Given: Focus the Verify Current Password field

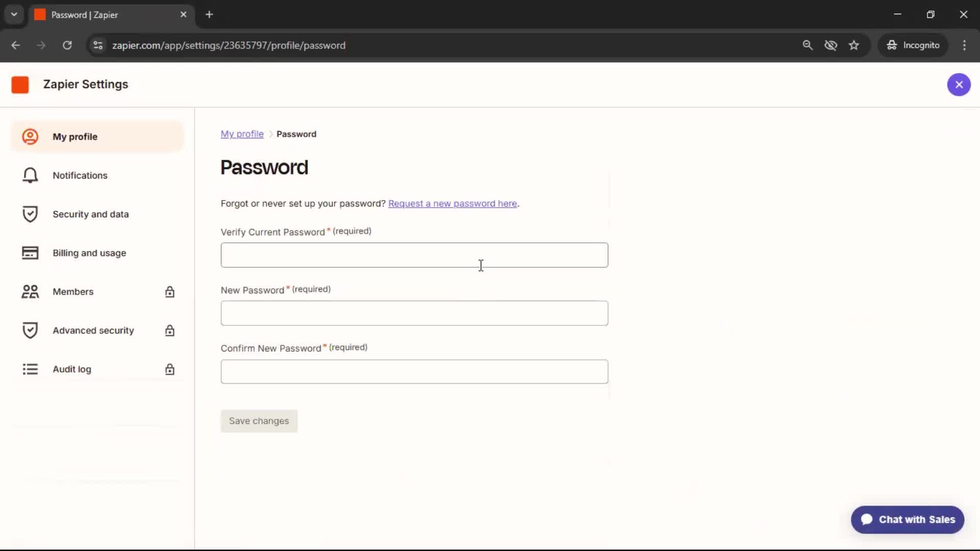Looking at the screenshot, I should pos(414,255).
